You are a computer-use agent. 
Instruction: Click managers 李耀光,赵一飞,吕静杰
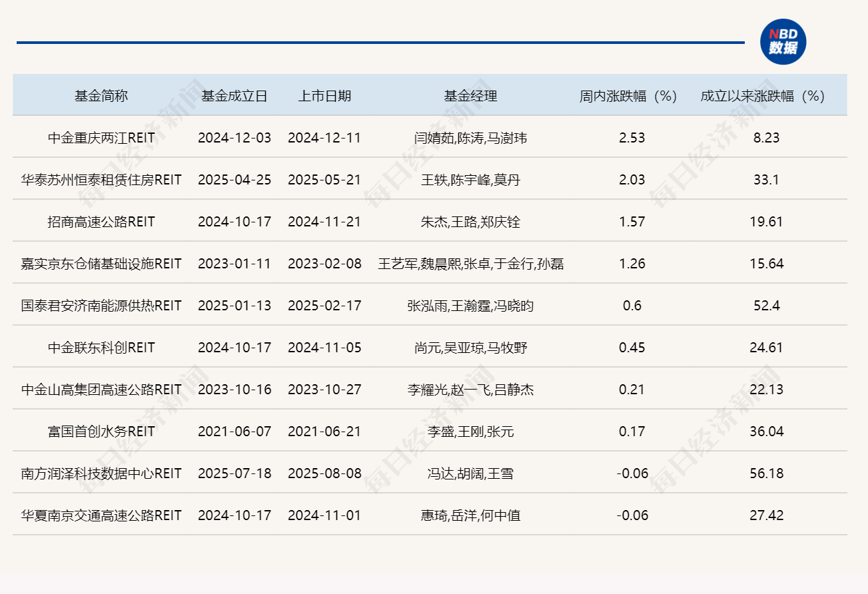[470, 390]
